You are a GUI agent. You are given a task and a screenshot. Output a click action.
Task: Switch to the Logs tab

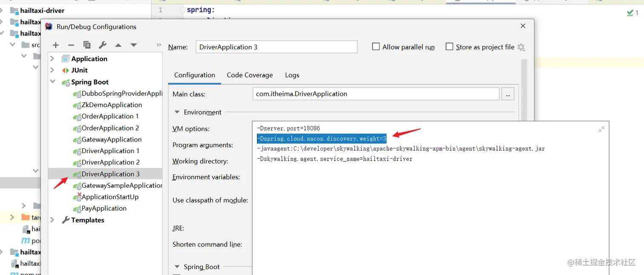[292, 75]
